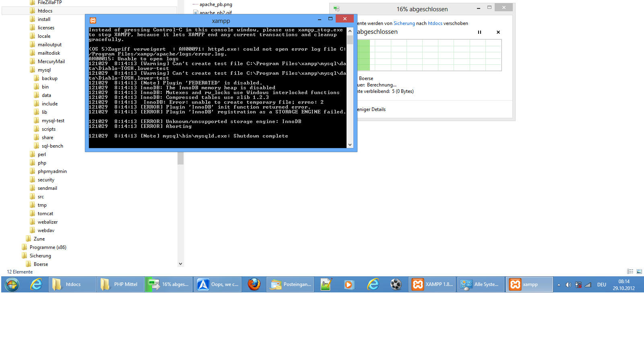644x362 pixels.
Task: Select the webalizer folder
Action: pyautogui.click(x=47, y=222)
